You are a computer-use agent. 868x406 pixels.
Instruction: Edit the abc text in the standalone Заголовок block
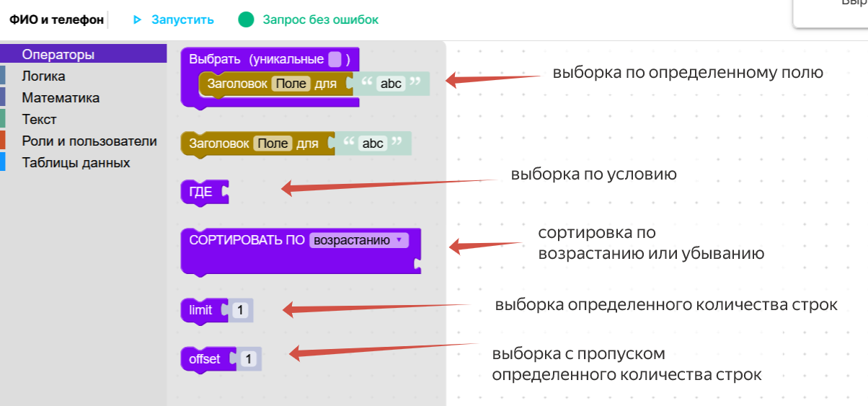(x=373, y=144)
